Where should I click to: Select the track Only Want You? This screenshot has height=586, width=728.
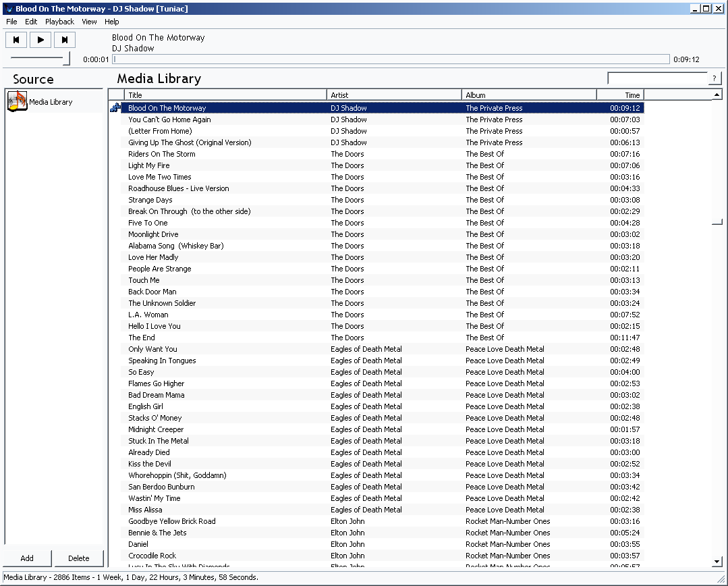383,349
